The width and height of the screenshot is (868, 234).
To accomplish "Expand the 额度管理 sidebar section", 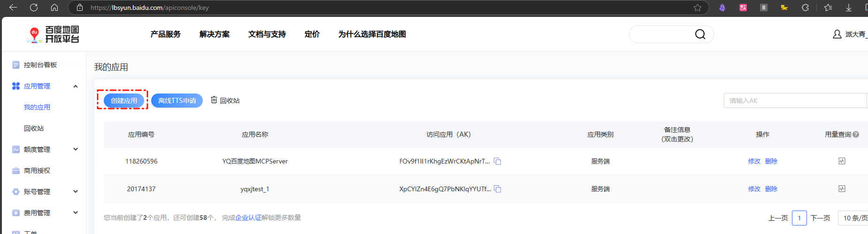I will point(76,149).
